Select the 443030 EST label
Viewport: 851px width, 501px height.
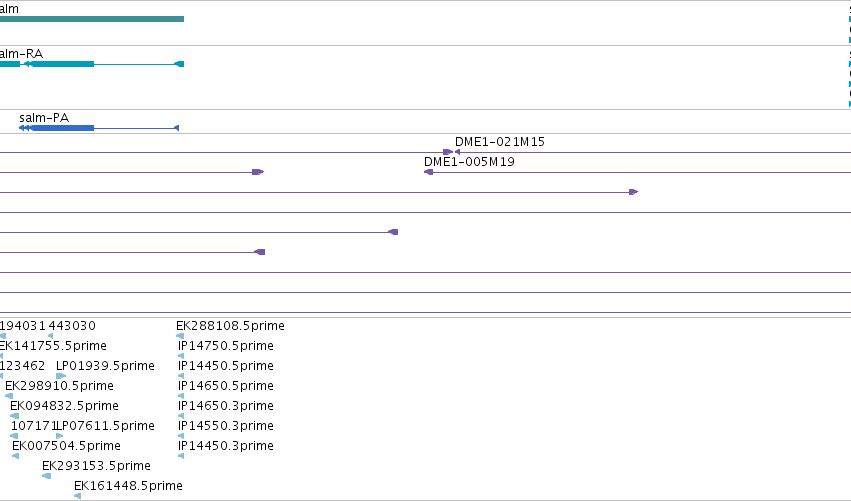click(x=72, y=326)
